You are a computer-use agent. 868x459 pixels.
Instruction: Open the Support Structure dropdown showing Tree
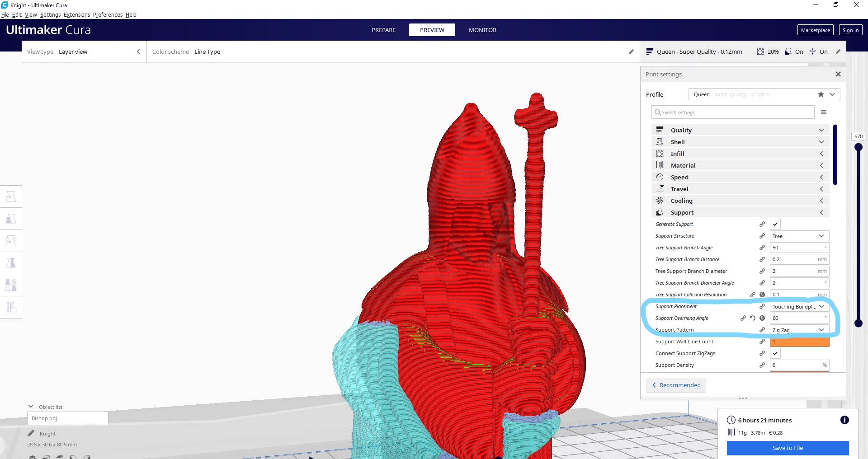(x=799, y=236)
